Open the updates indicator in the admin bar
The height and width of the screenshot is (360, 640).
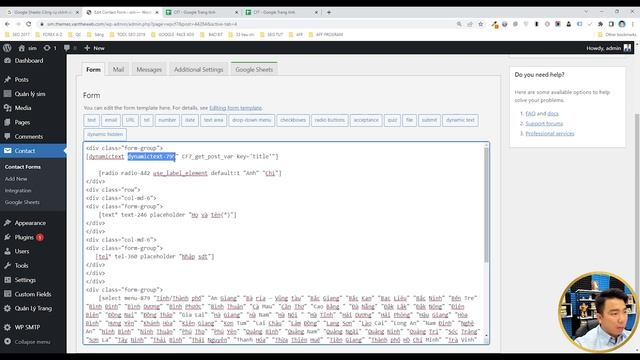point(50,48)
